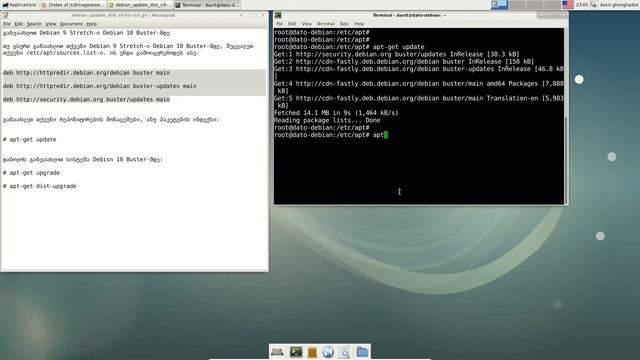
Task: Click the Mousepad window notepad icon
Action: pyautogui.click(x=5, y=15)
